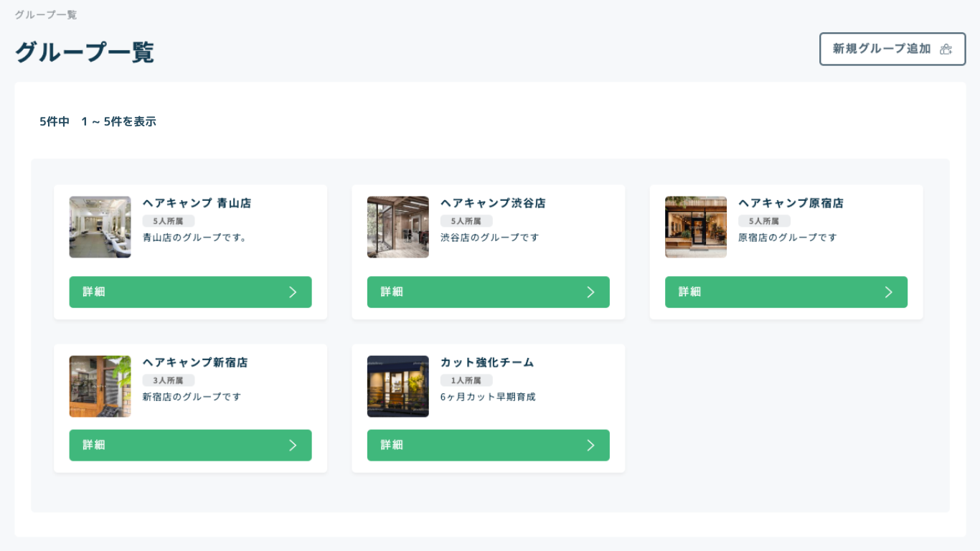Click the グループ一覧 breadcrumb link
The image size is (980, 551).
pos(47,14)
